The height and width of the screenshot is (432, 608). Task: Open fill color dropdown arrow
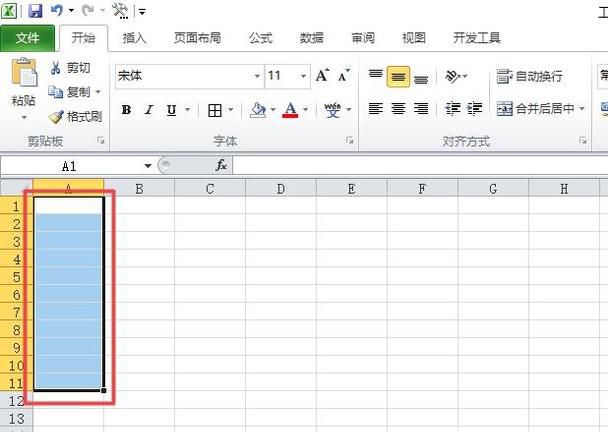(273, 110)
